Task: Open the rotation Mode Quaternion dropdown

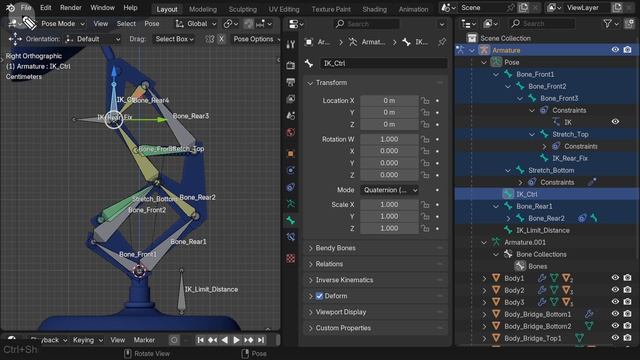Action: click(390, 190)
